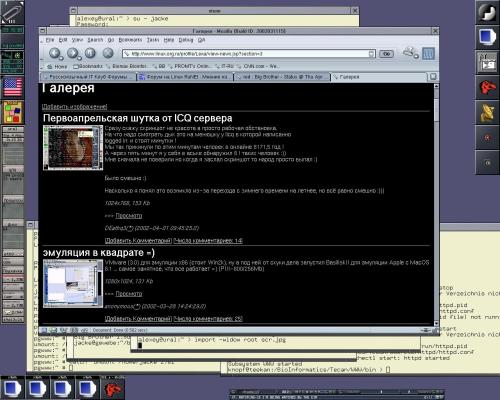Viewport: 500px width, 400px height.
Task: Click the American flag dock app
Action: tap(12, 87)
